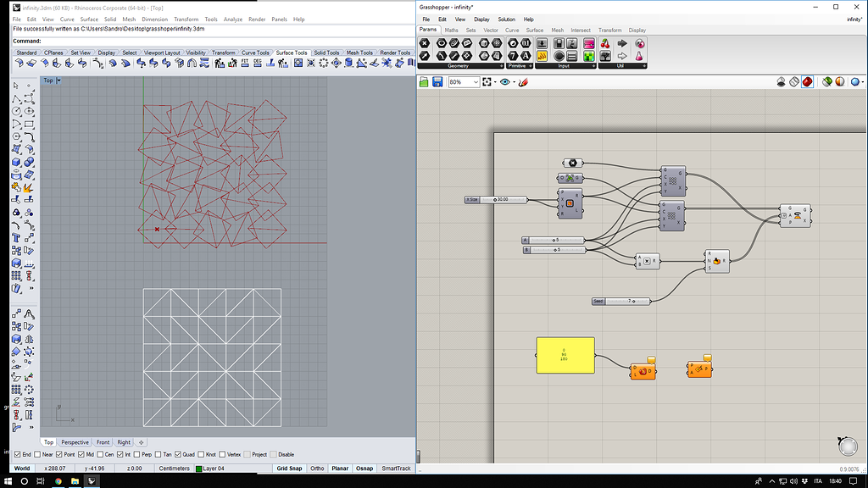Toggle Grid Snap in status bar
Viewport: 868px width, 488px height.
pos(288,468)
